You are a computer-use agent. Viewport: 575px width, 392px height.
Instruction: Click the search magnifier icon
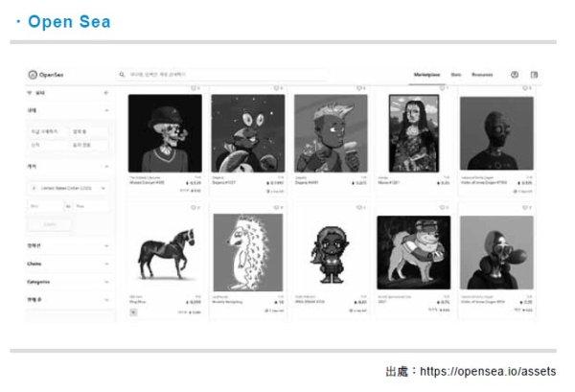click(x=122, y=75)
